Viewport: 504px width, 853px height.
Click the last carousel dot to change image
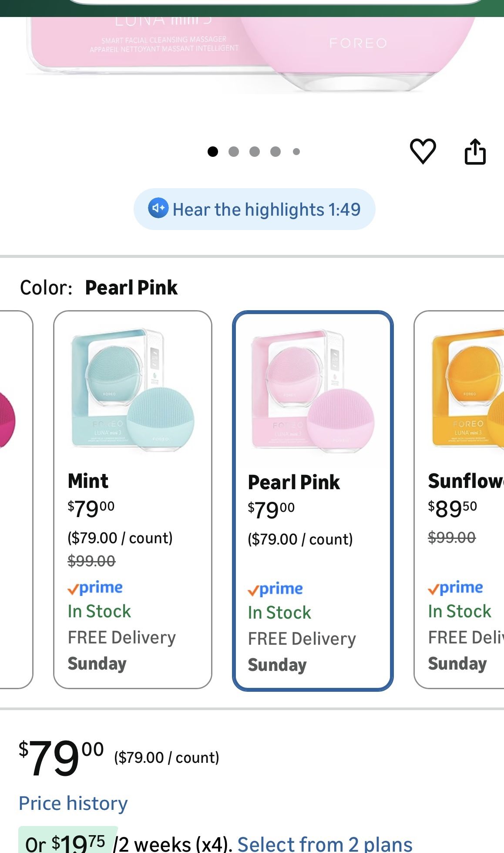pyautogui.click(x=296, y=151)
